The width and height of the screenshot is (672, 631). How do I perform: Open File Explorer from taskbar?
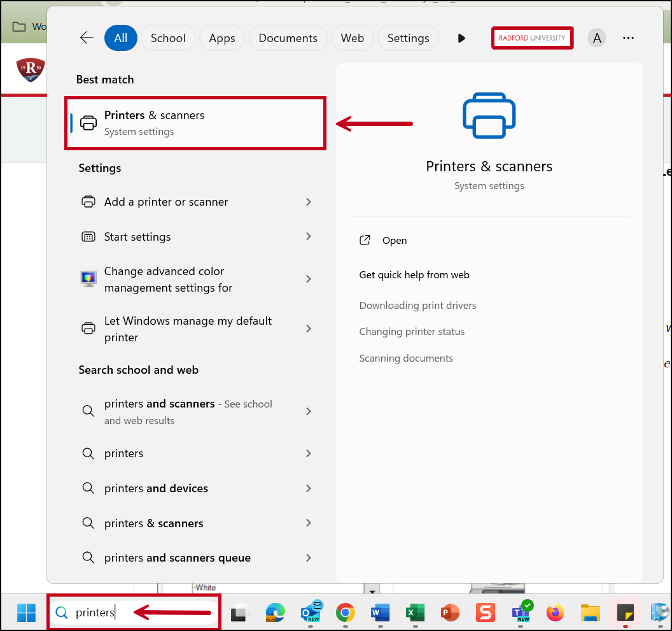point(591,613)
